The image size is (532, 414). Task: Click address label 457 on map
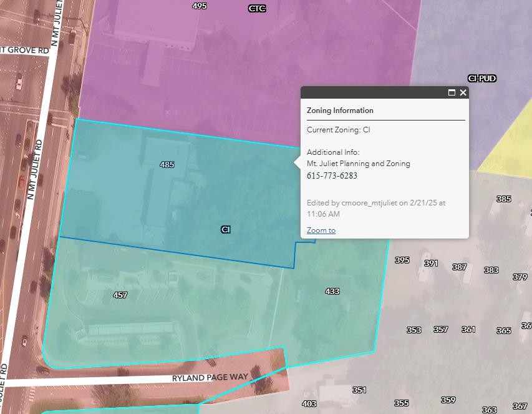click(x=120, y=295)
